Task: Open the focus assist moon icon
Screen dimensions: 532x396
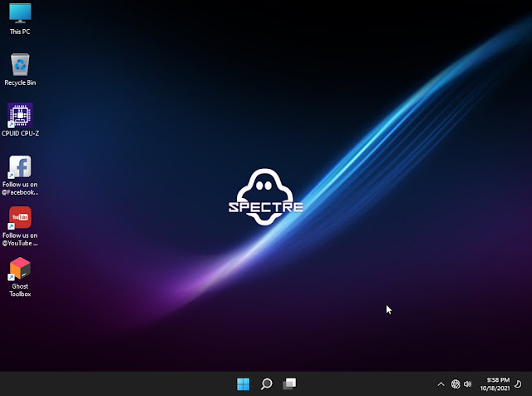Action: coord(518,384)
